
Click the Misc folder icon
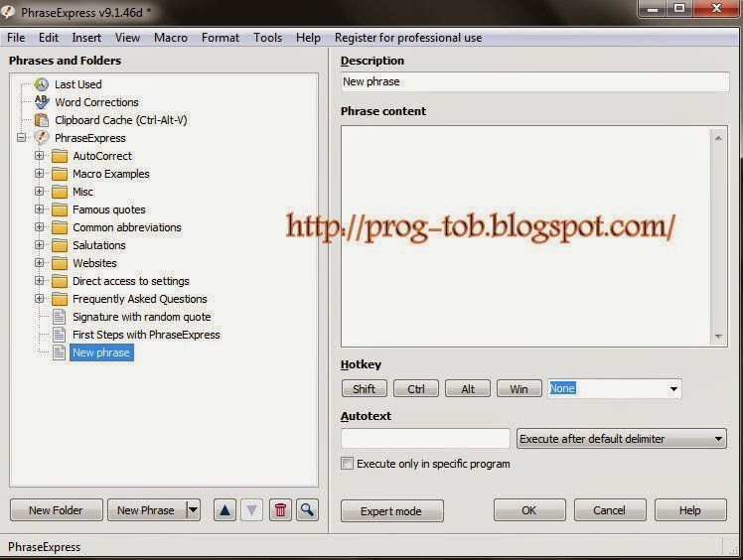coord(60,192)
